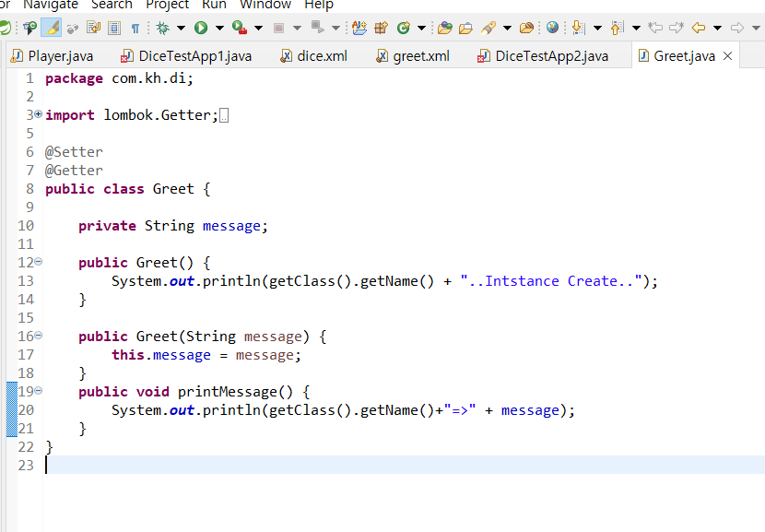Click the "..Intstance Create.." string literal

551,281
